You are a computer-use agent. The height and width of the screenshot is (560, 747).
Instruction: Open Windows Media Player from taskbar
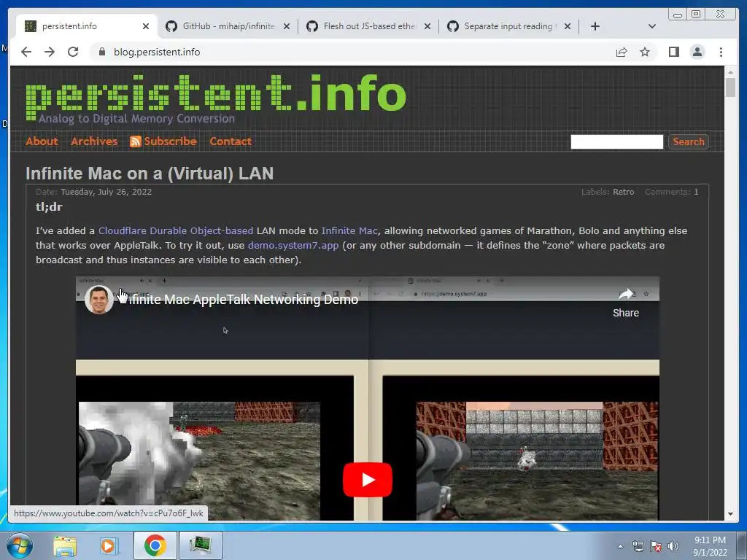[x=108, y=545]
